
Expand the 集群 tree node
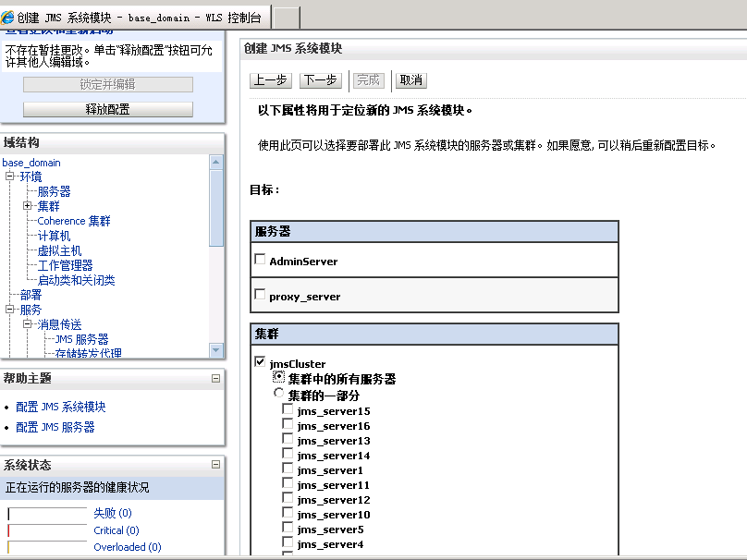click(x=27, y=206)
